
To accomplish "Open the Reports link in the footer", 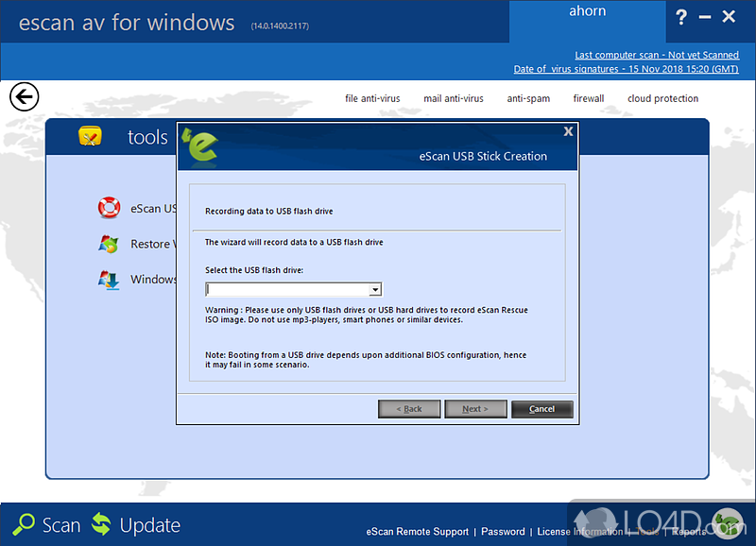I will coord(689,532).
